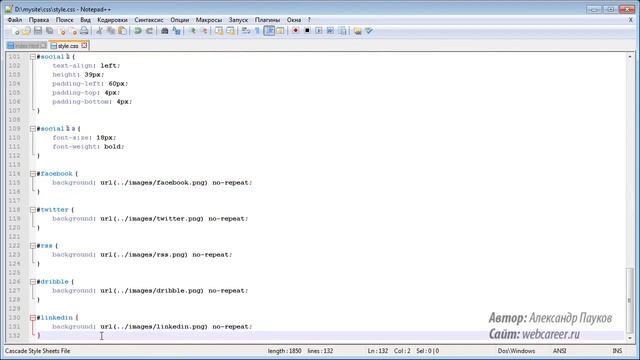Open the Поиск menu
Image resolution: width=640 pixels, height=360 pixels.
point(64,20)
